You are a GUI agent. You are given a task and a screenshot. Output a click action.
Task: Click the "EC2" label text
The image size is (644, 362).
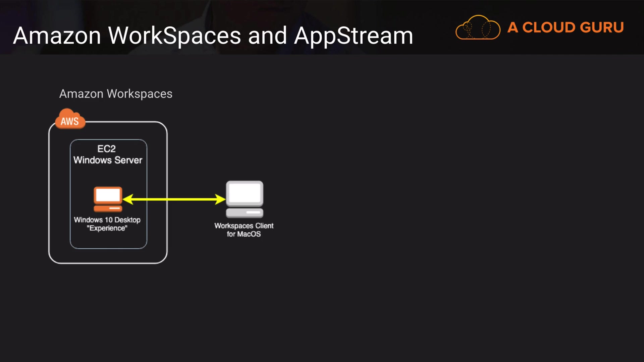point(106,148)
